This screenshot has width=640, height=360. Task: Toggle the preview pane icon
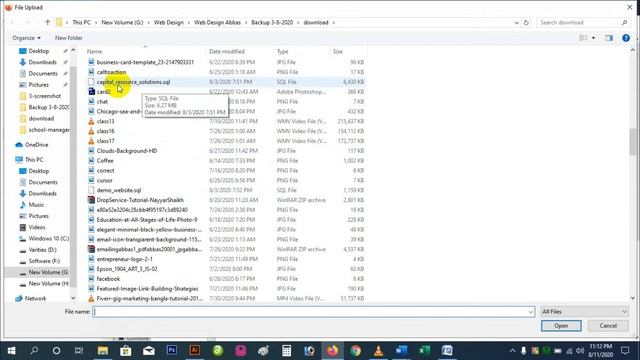[x=609, y=38]
